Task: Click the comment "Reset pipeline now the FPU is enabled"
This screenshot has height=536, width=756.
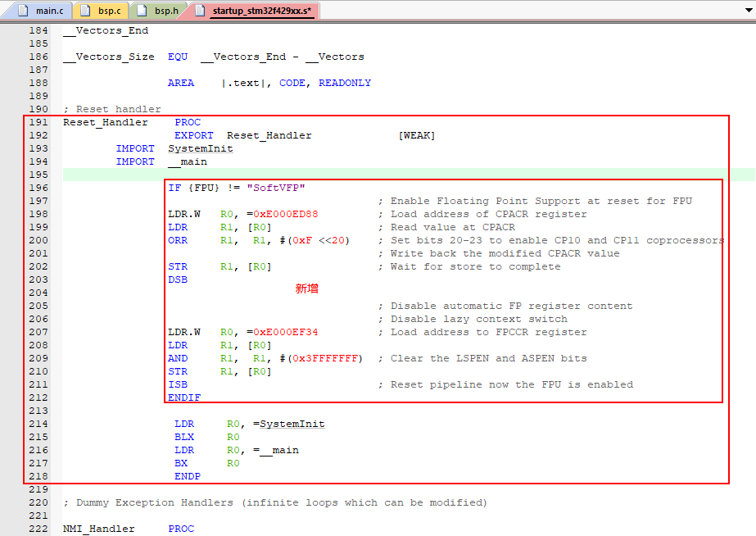Action: (x=512, y=385)
